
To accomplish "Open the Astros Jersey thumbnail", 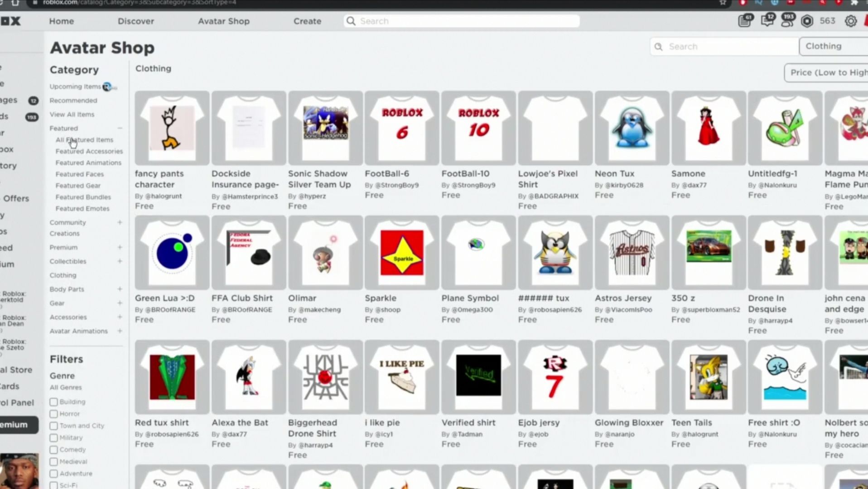I will [632, 253].
